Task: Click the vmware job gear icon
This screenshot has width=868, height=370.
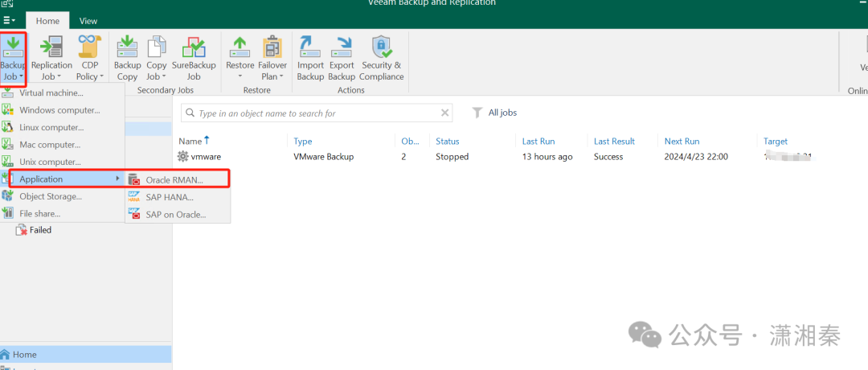Action: pyautogui.click(x=182, y=157)
